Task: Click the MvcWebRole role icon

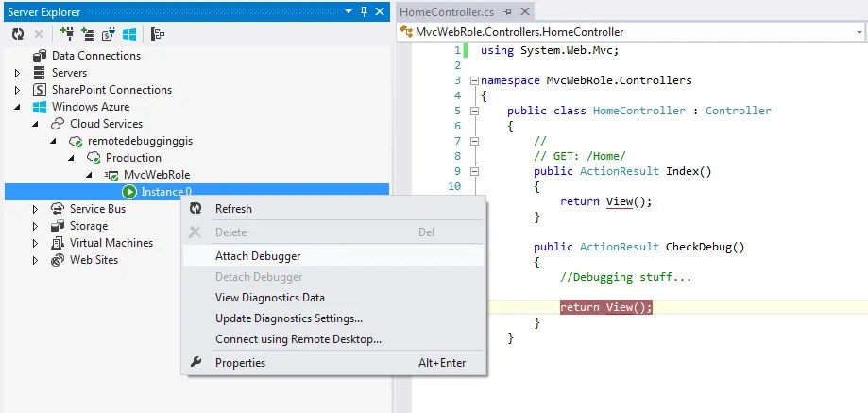Action: point(111,175)
